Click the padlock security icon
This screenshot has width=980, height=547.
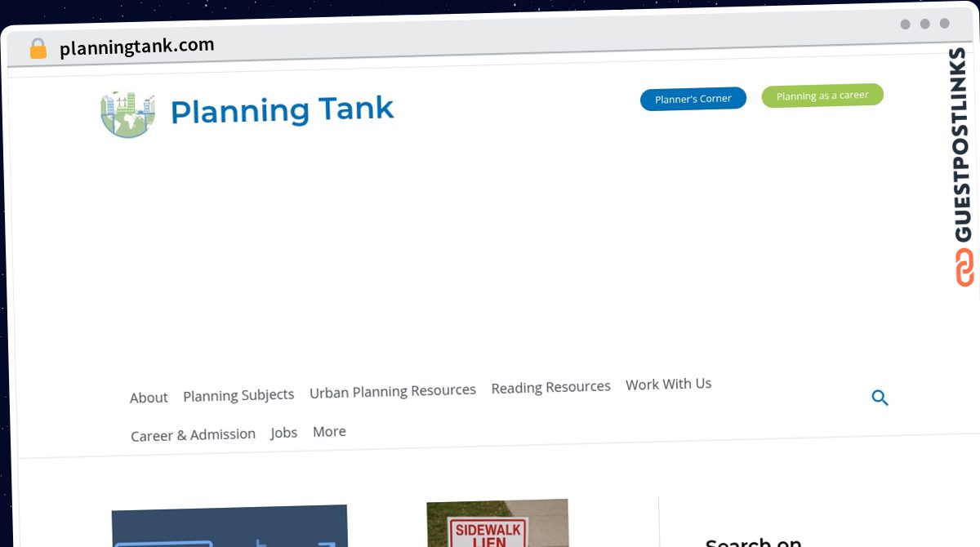[x=38, y=49]
